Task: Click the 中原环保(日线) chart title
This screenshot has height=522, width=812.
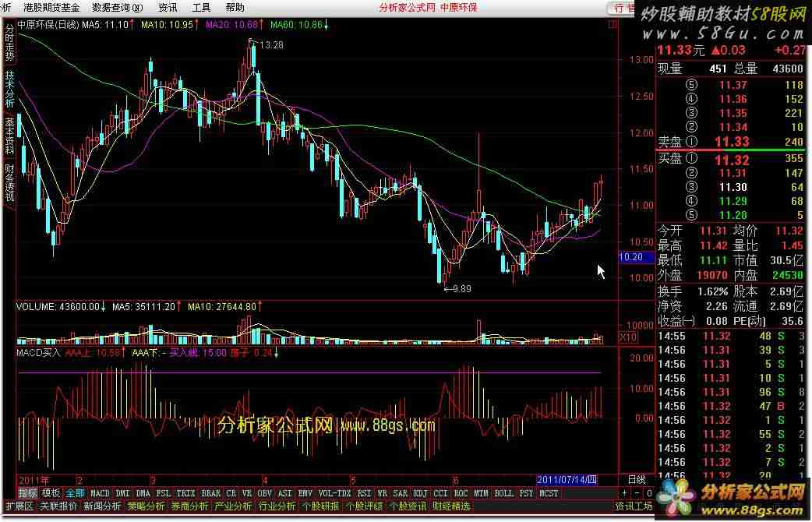Action: [48, 24]
